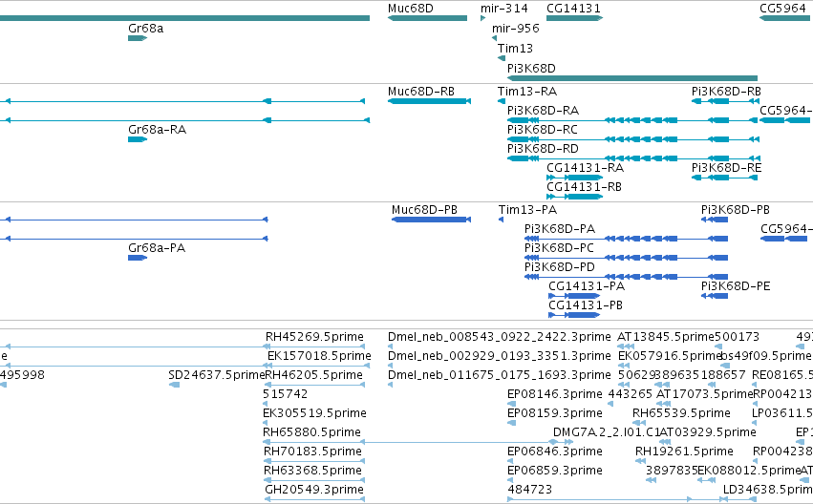Screen dimensions: 813x504
Task: Click the teal Gr68a gene arrow glyph
Action: tap(138, 38)
